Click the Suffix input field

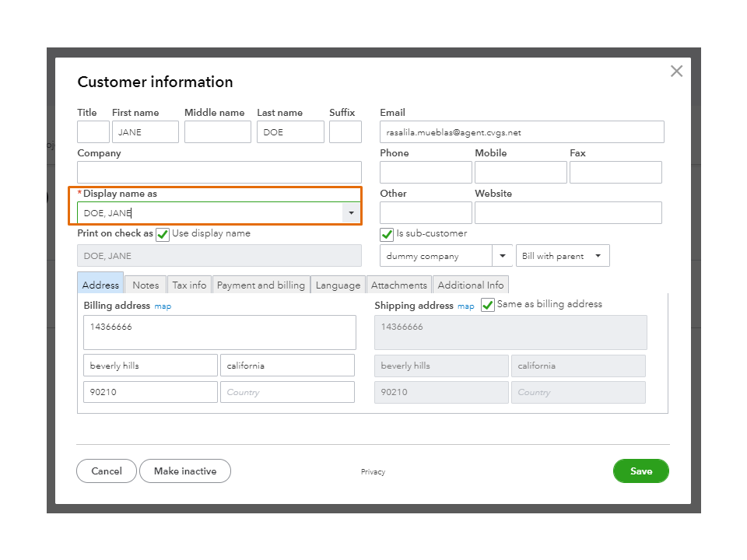345,132
